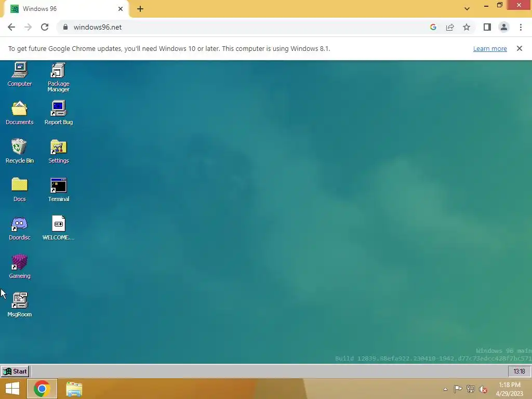This screenshot has height=399, width=532.
Task: Click the Chrome icon in Windows taskbar
Action: [42, 389]
